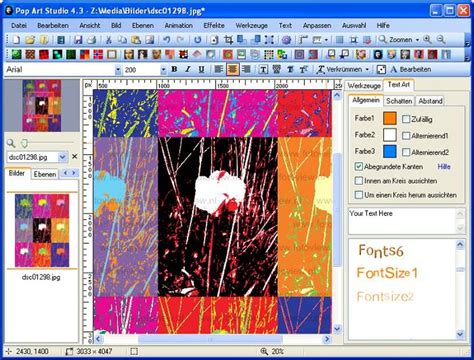Open the Zoomen dropdown menu
This screenshot has height=360, width=474.
[417, 40]
